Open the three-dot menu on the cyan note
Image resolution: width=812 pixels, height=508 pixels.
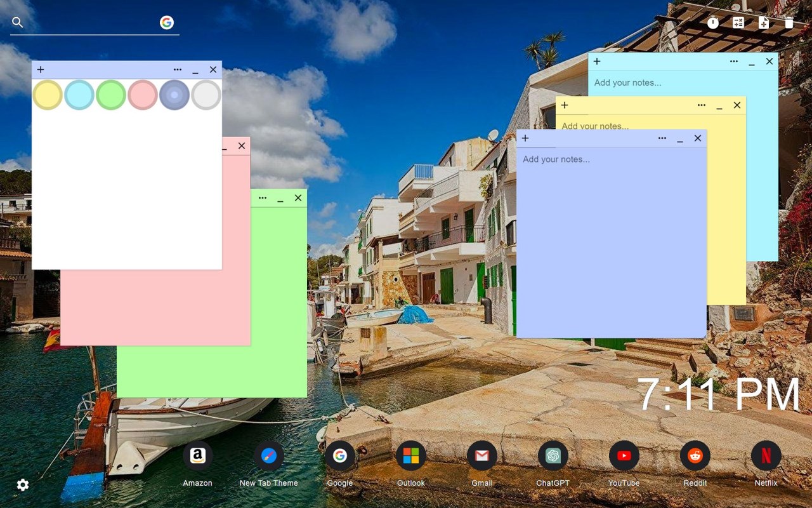tap(734, 62)
